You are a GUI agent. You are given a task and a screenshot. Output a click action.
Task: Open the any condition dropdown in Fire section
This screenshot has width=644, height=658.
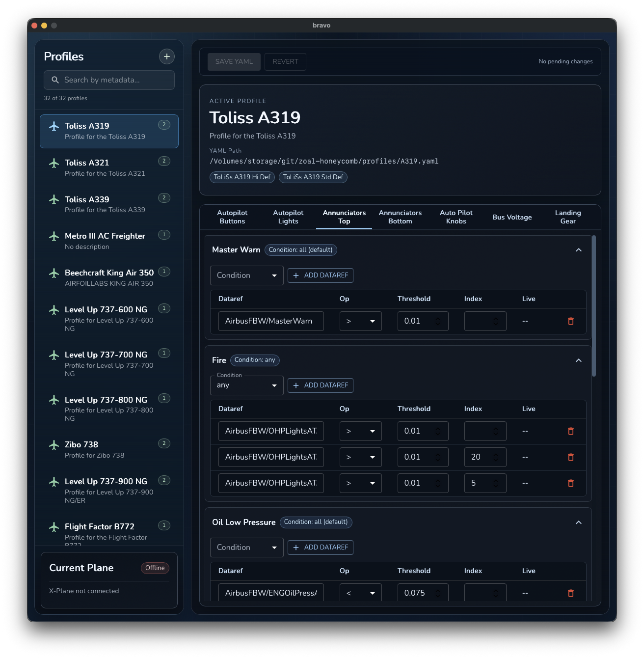point(246,385)
